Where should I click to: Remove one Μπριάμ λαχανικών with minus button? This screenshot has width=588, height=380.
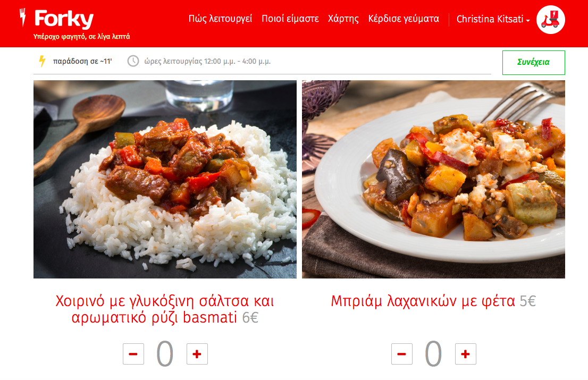click(402, 354)
